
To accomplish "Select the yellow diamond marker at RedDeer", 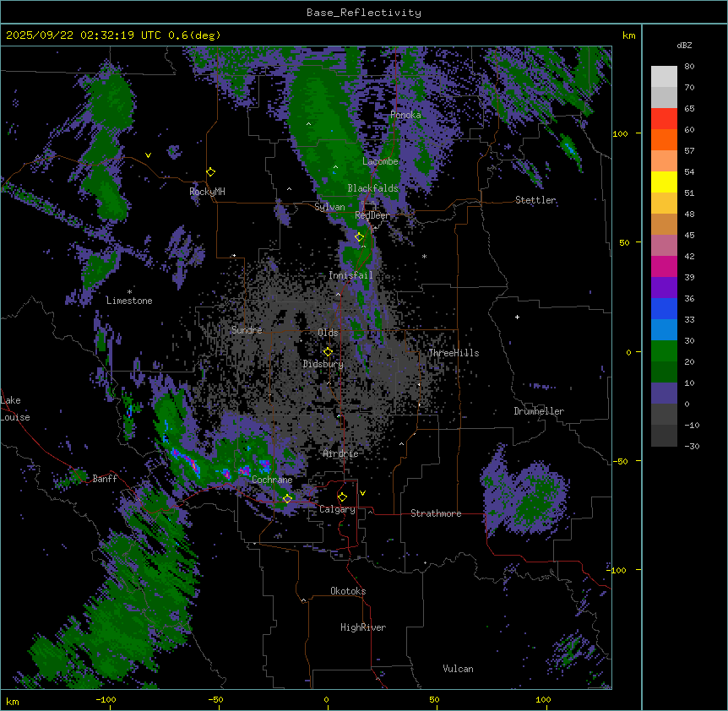I will point(359,237).
